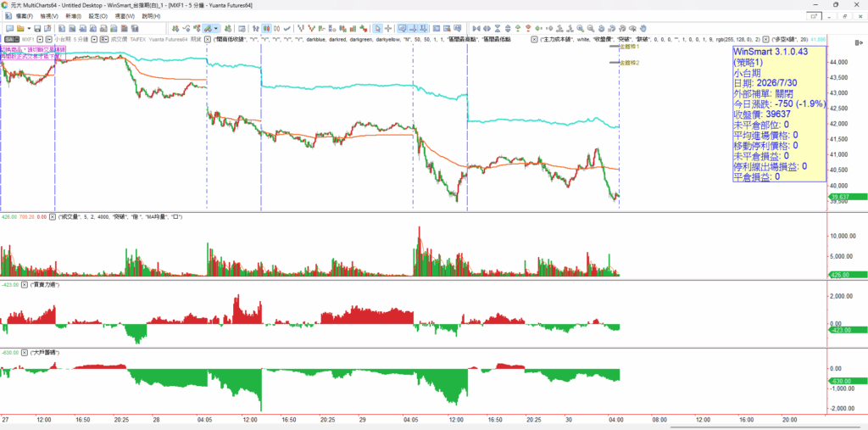Select the crosshair cursor tool
The width and height of the screenshot is (868, 430).
[388, 28]
